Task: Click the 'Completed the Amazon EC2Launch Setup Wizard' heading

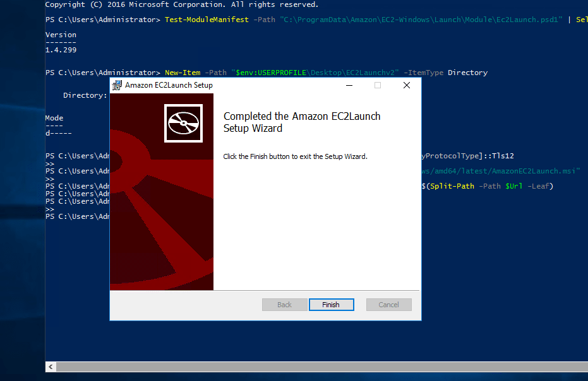Action: pos(302,122)
